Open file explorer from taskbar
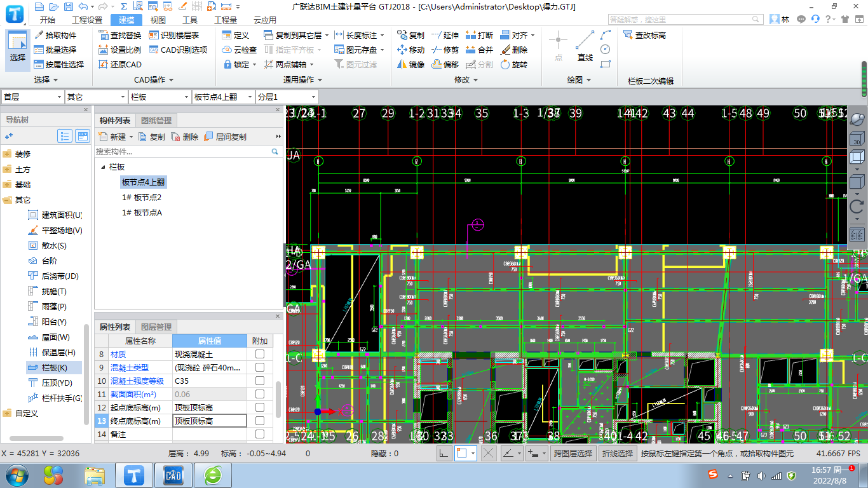Viewport: 868px width, 488px height. 95,475
